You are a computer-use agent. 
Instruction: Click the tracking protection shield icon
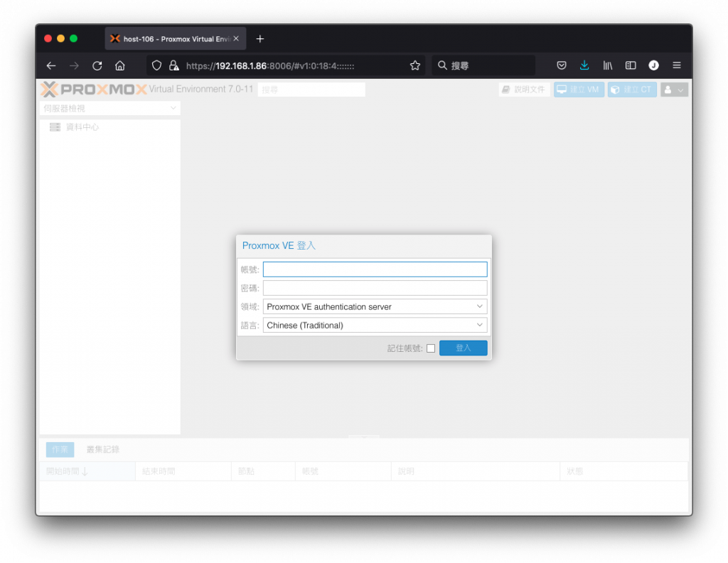[x=157, y=66]
